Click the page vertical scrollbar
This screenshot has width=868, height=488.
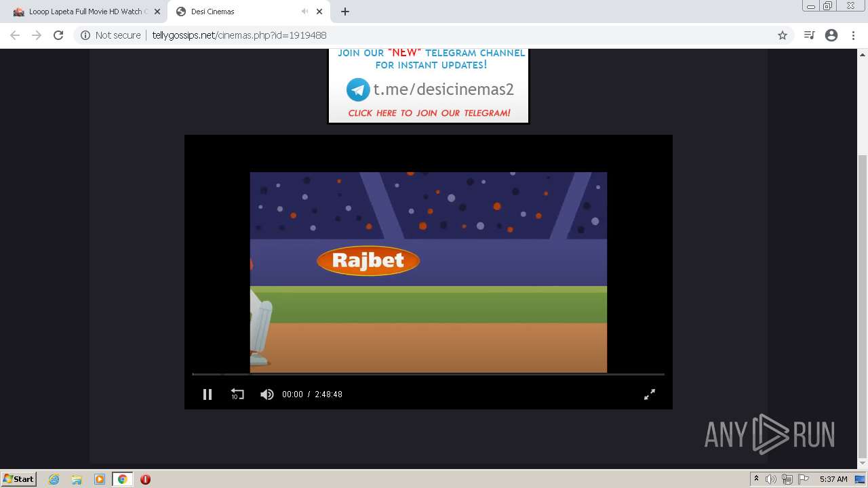click(x=863, y=306)
